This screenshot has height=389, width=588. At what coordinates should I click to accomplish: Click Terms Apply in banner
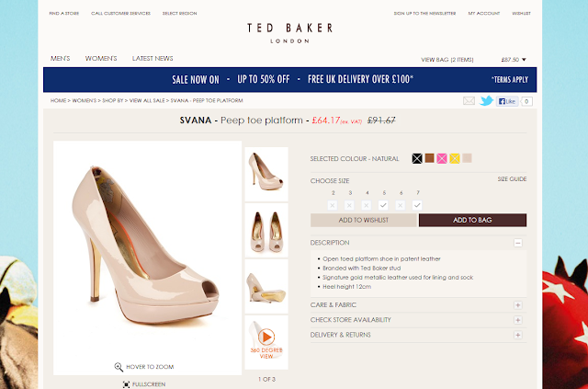[510, 80]
